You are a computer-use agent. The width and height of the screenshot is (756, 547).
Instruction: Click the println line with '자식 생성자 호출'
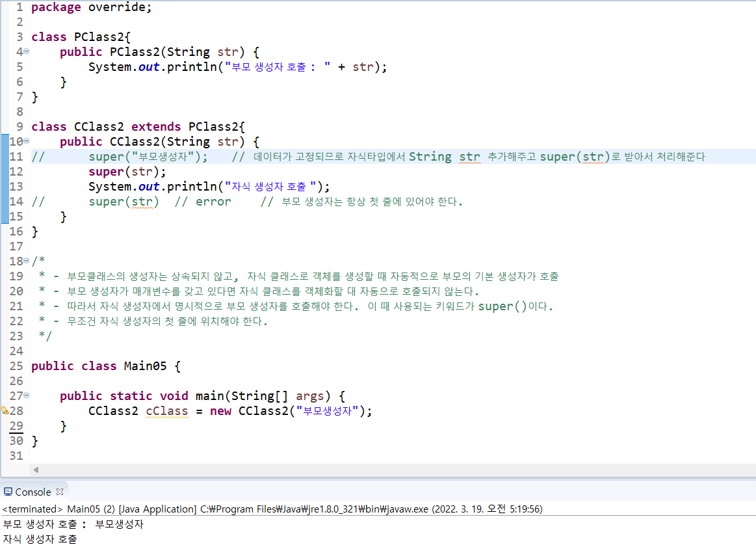[x=209, y=187]
